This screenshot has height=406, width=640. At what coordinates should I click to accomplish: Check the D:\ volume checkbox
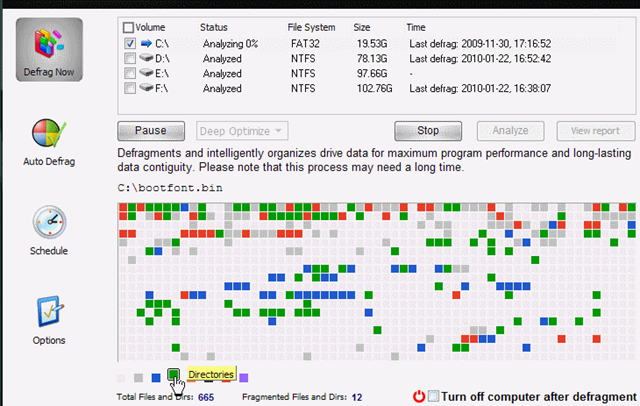[x=129, y=58]
